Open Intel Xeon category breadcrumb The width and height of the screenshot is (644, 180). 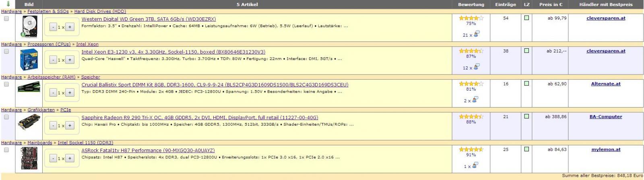tap(87, 44)
